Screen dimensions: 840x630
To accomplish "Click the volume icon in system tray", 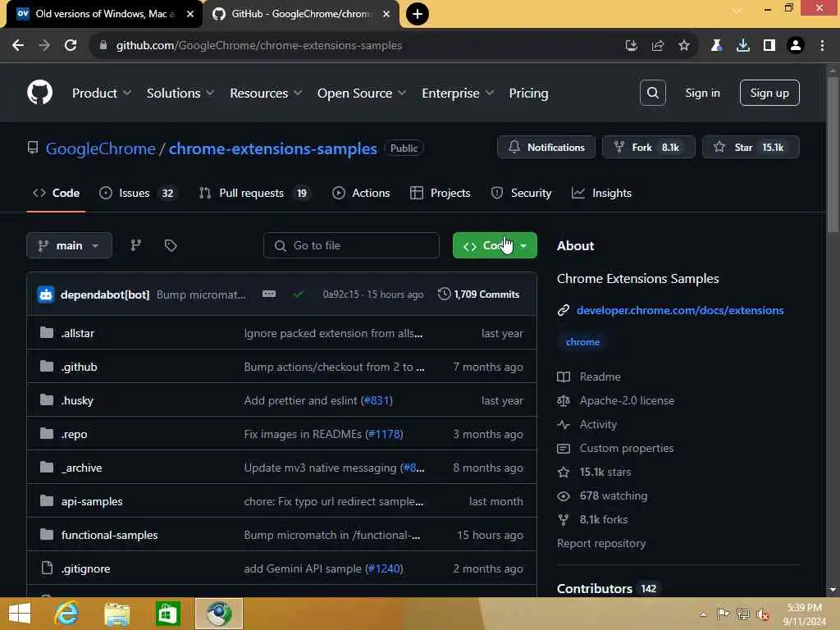I will [763, 614].
